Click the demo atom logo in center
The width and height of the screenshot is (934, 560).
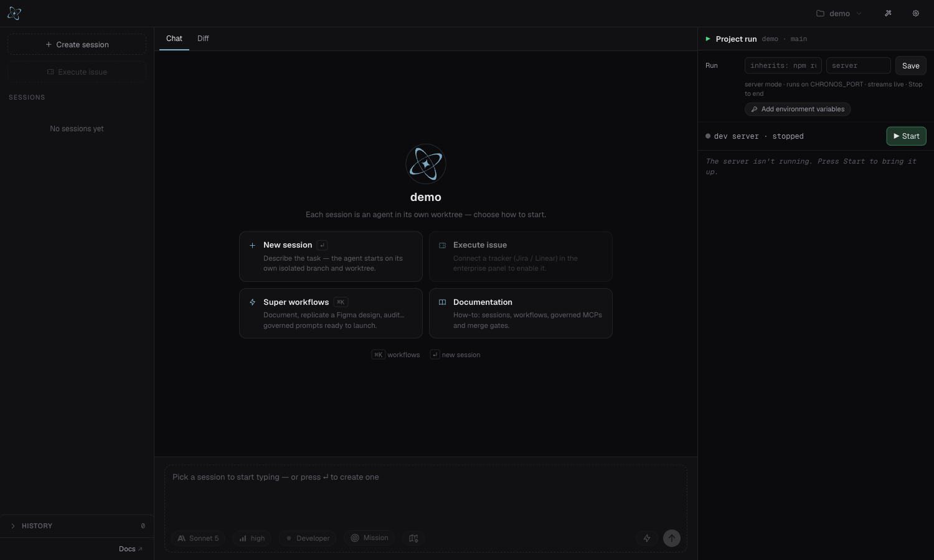[x=426, y=164]
